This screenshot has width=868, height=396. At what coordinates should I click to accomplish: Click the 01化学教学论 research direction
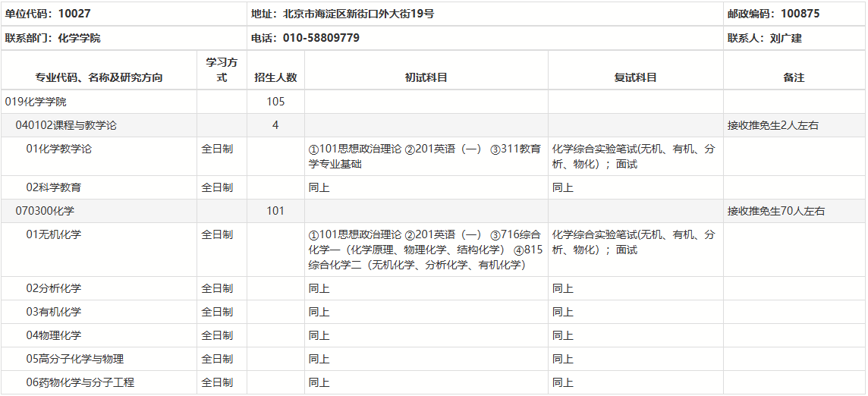pos(59,149)
